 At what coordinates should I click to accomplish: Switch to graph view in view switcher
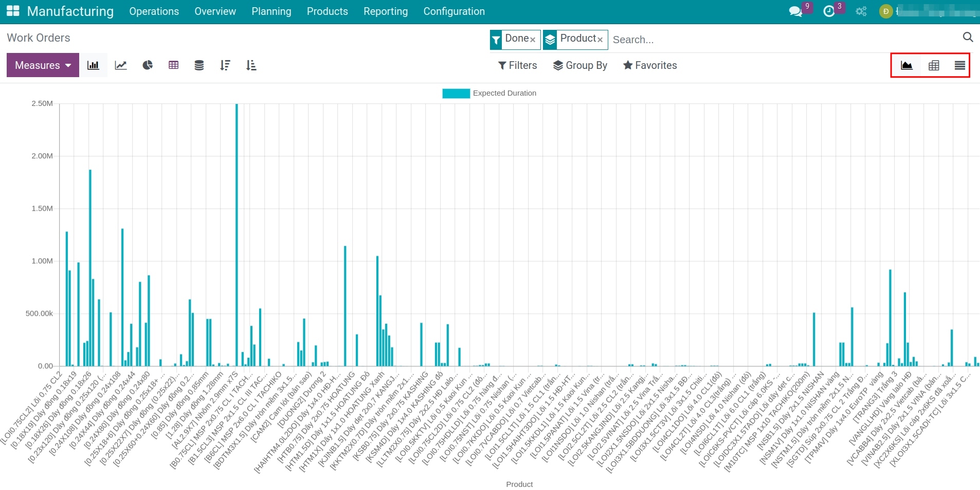(x=906, y=65)
